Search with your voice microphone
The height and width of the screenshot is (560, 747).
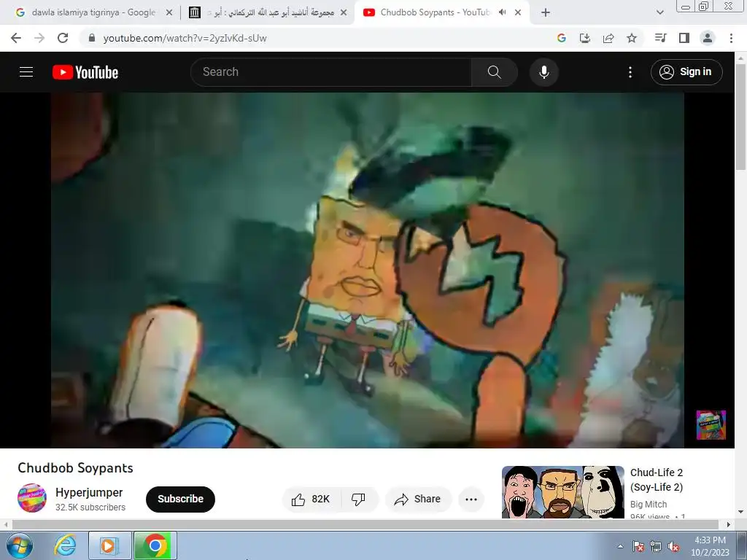click(x=544, y=72)
